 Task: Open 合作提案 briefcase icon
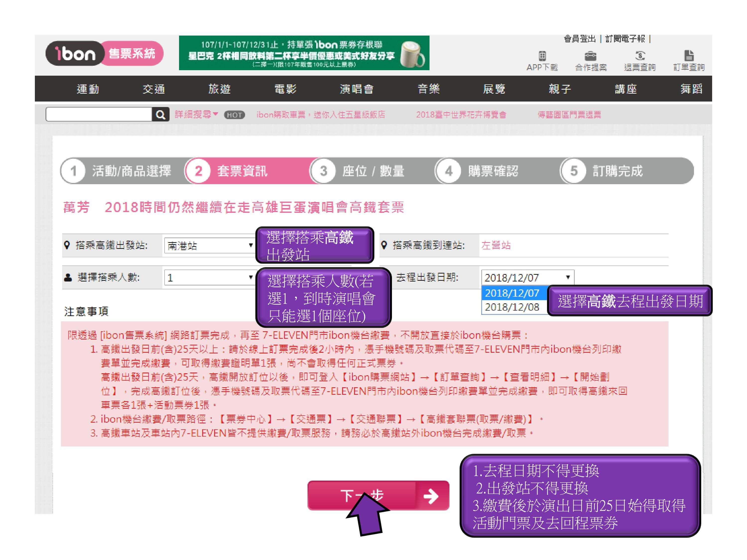[590, 56]
